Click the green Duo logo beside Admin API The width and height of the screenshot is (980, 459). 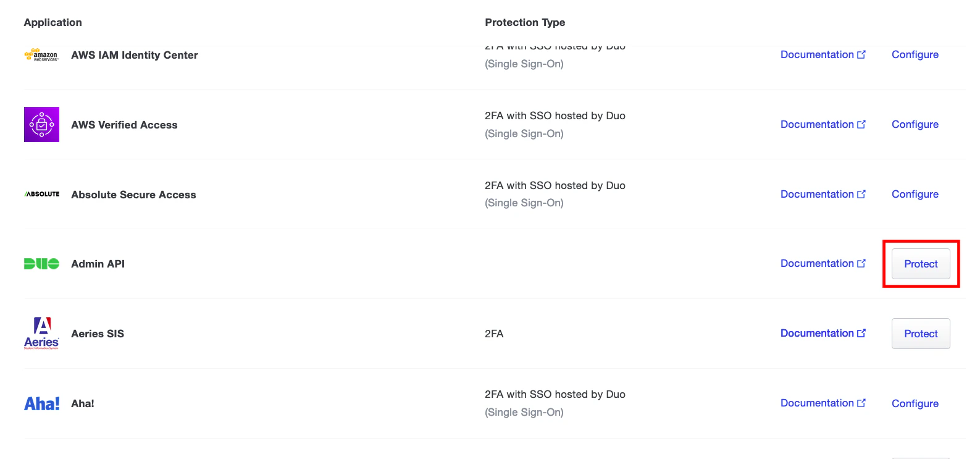pos(41,264)
